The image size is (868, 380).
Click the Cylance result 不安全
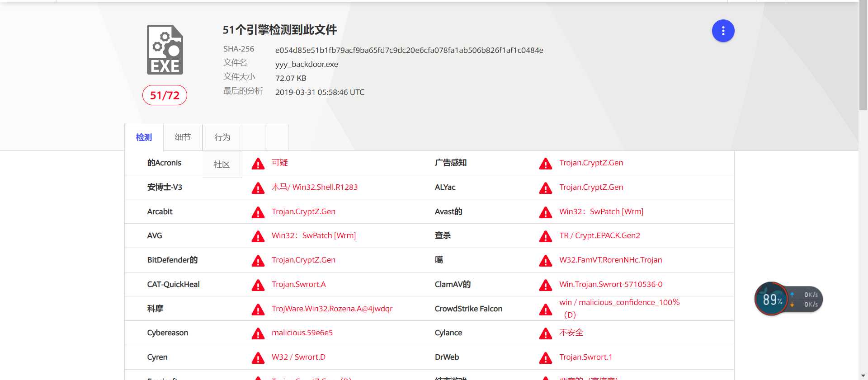[571, 333]
